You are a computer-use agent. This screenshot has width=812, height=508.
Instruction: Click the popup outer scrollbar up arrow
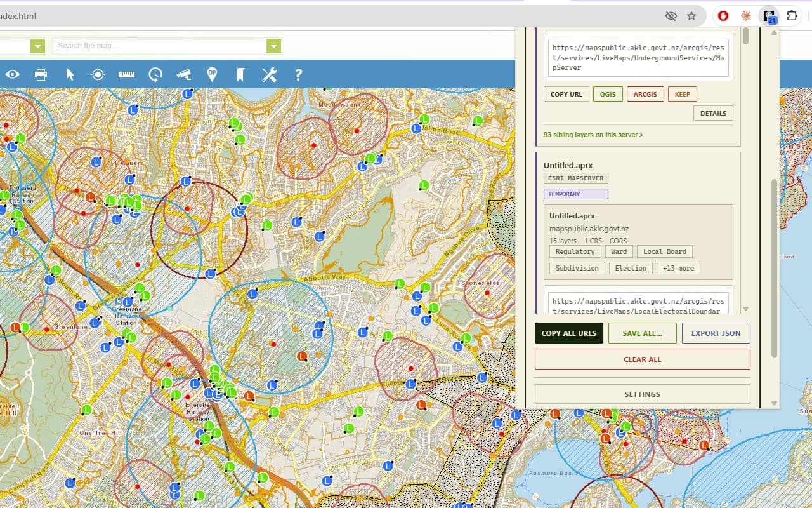pos(774,33)
